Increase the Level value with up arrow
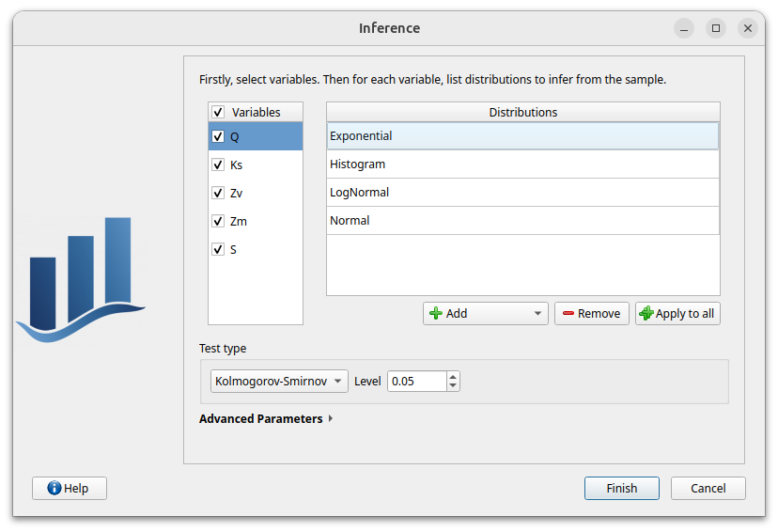The width and height of the screenshot is (778, 532). click(453, 376)
